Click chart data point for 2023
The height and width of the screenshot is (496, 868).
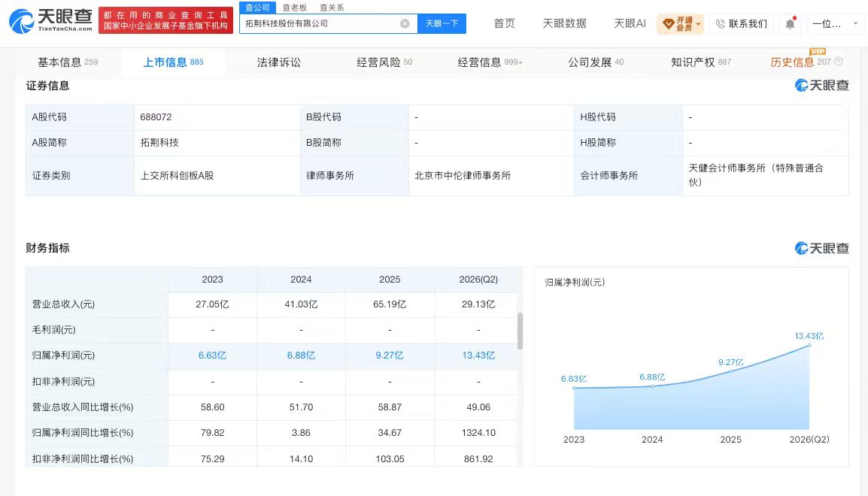[574, 388]
